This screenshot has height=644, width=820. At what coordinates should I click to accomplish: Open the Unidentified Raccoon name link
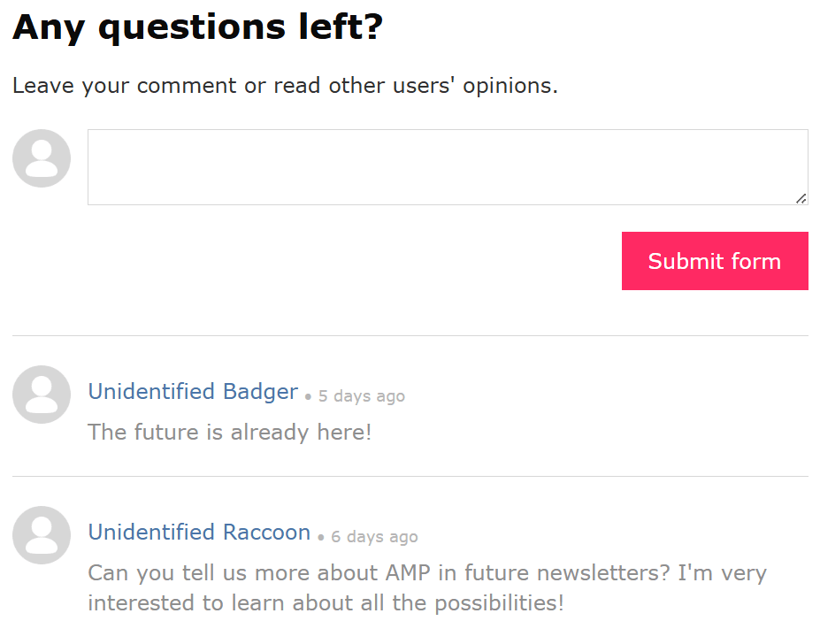(x=199, y=532)
